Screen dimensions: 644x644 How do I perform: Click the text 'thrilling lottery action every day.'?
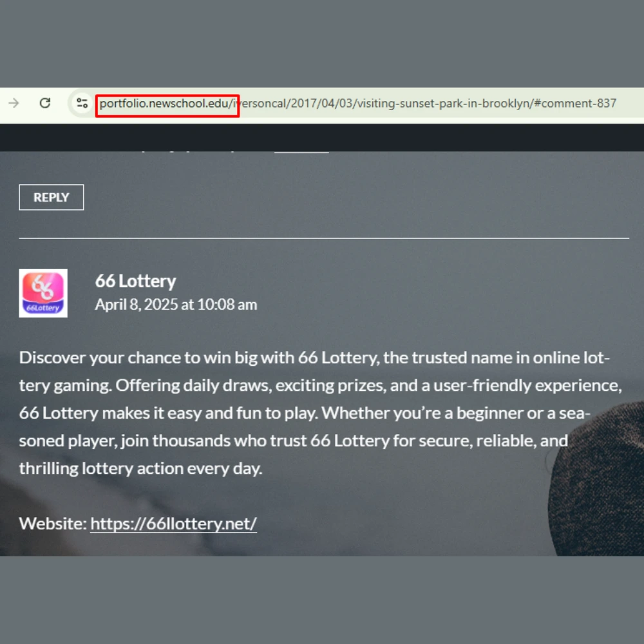[x=140, y=469]
